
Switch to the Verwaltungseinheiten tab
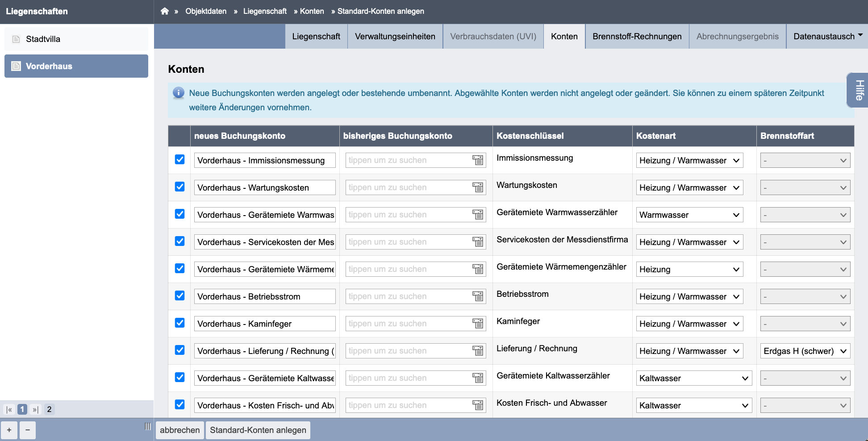coord(395,36)
